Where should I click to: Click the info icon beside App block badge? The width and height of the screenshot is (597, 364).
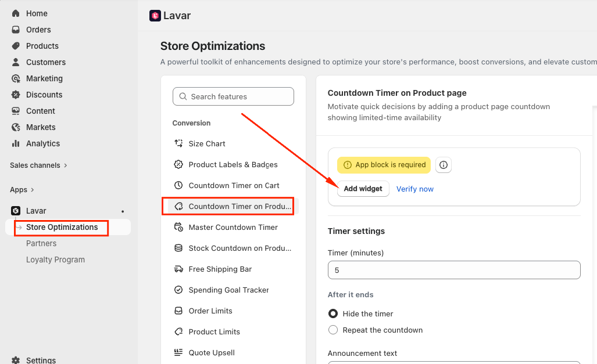tap(443, 165)
